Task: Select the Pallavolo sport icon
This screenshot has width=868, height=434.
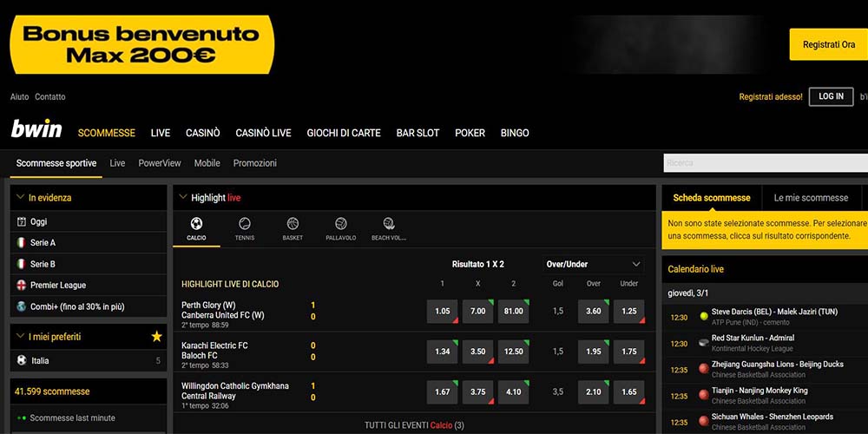Action: click(340, 224)
